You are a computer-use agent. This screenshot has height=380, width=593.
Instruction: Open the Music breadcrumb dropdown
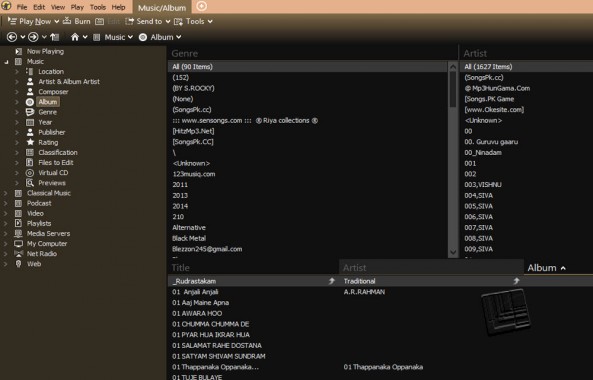pyautogui.click(x=130, y=37)
